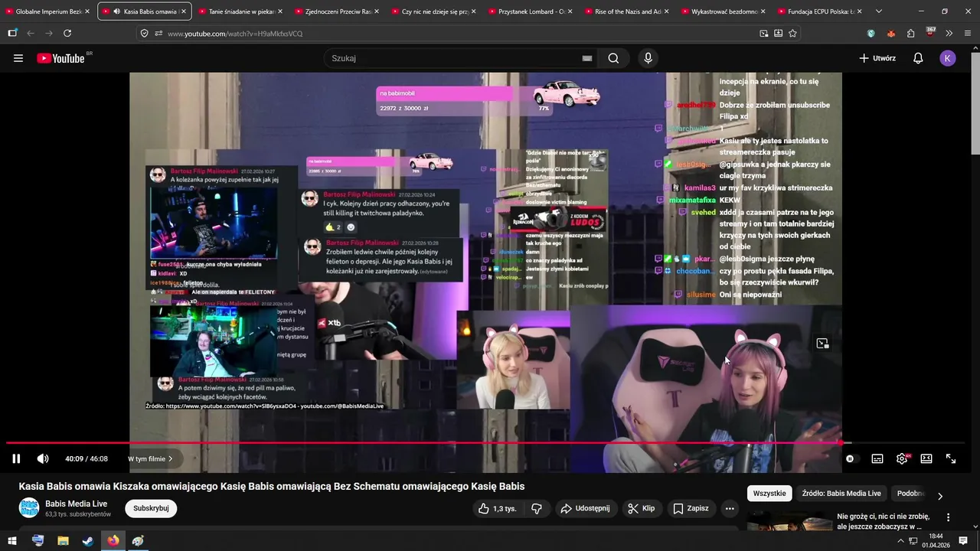Mute the video volume
980x551 pixels.
[x=43, y=458]
